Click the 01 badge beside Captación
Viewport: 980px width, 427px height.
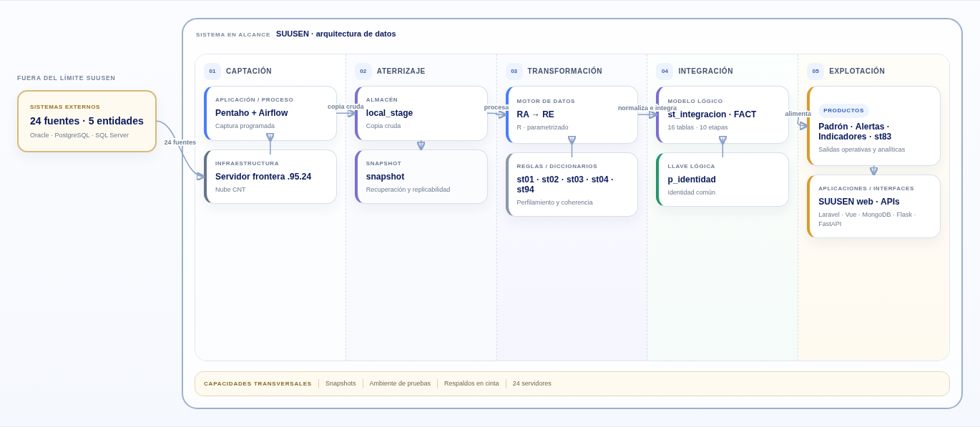pyautogui.click(x=212, y=71)
